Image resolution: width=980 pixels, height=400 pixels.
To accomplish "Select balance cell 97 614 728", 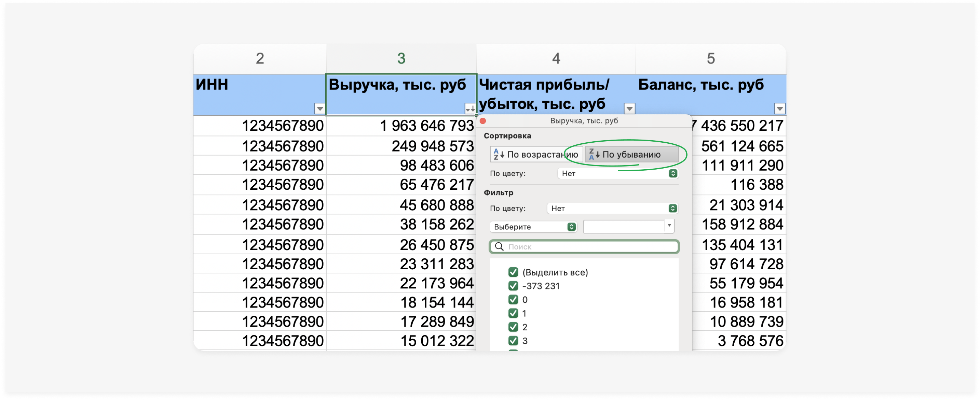I will 739,263.
